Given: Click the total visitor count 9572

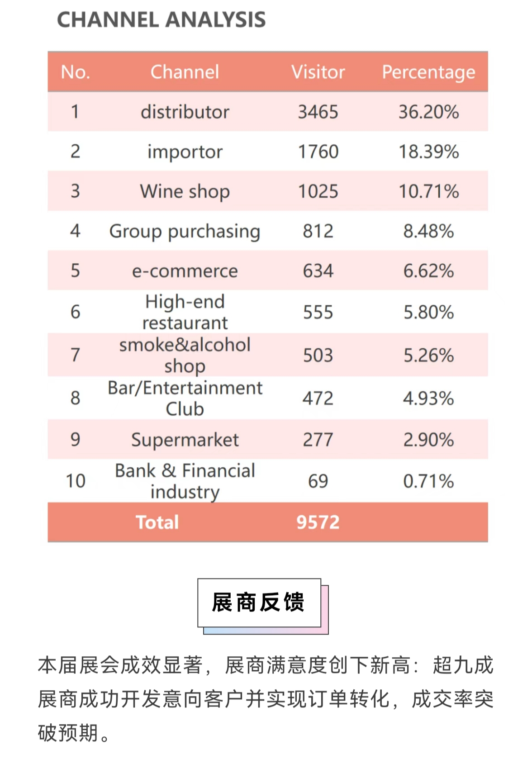Looking at the screenshot, I should 318,522.
